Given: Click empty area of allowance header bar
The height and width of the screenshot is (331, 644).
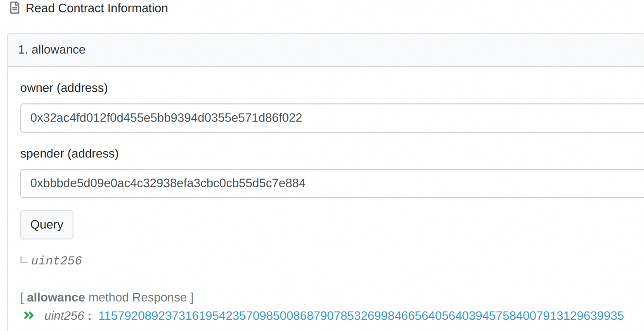Looking at the screenshot, I should [372, 50].
